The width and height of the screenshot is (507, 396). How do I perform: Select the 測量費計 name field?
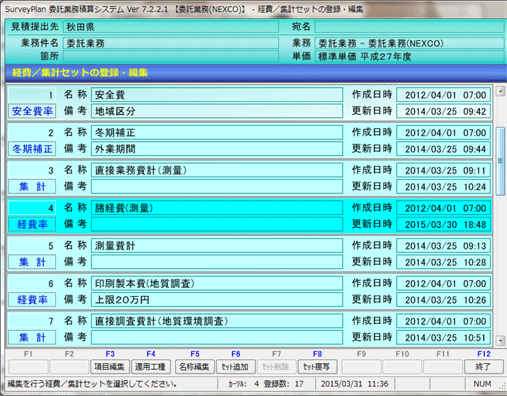point(217,246)
